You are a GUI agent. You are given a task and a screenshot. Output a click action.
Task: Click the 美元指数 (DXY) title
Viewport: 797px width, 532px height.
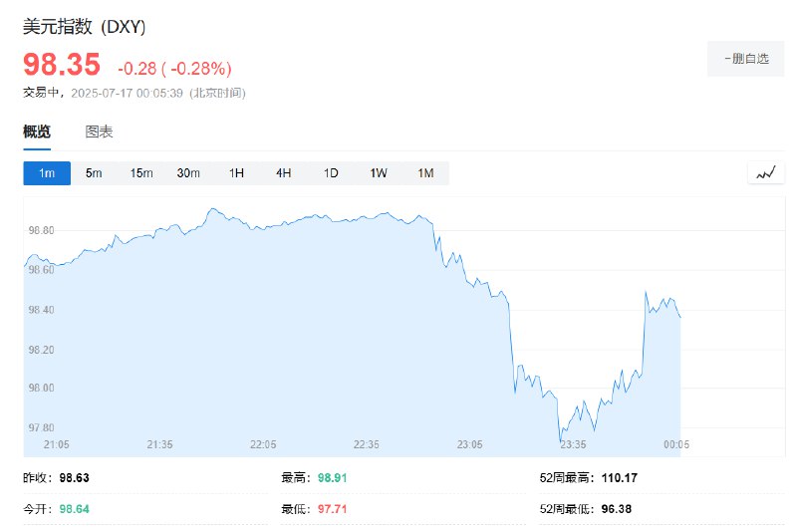coord(84,27)
